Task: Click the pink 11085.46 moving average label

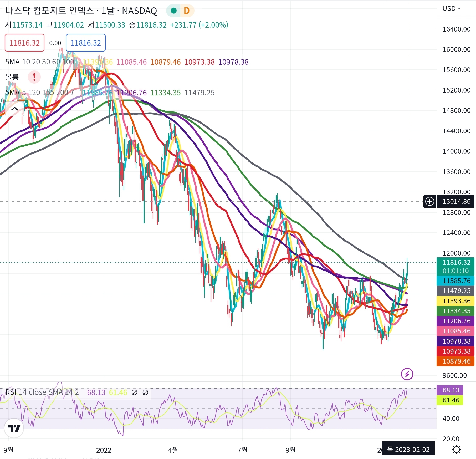Action: [455, 331]
